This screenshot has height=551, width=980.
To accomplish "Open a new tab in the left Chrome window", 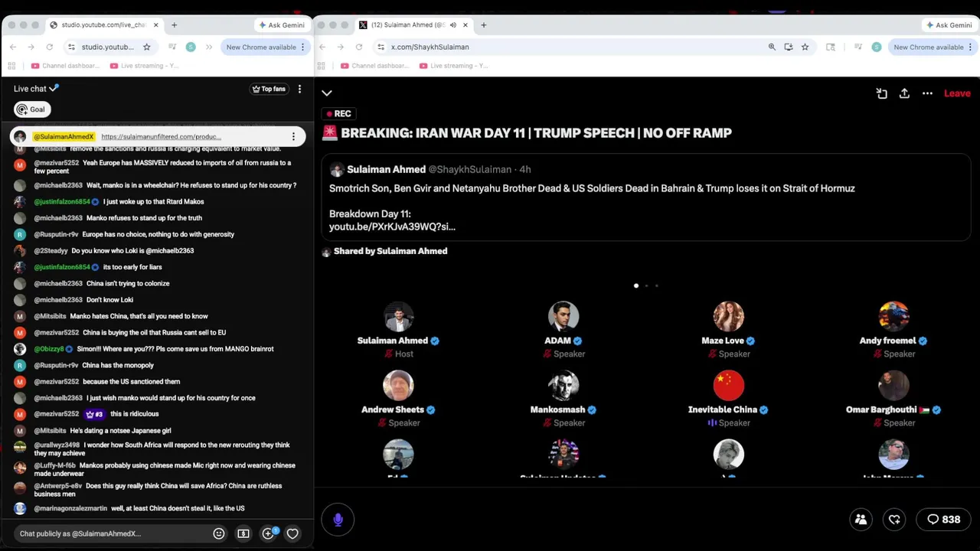I will click(x=174, y=25).
